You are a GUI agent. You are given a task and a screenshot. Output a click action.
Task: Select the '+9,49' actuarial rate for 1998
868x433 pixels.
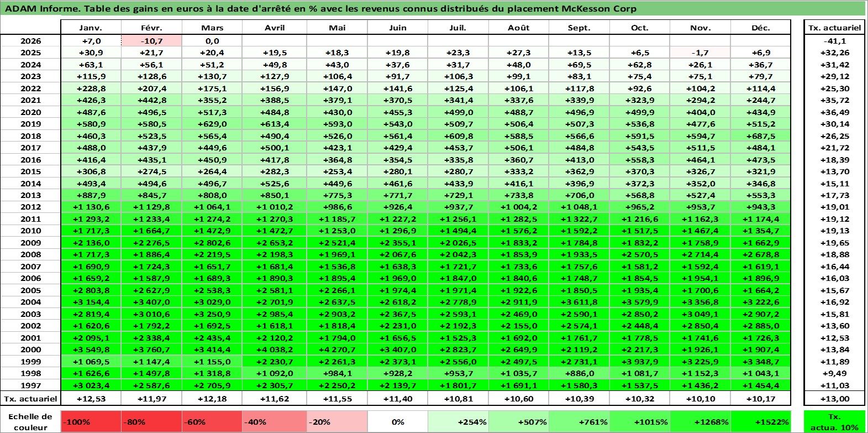834,373
